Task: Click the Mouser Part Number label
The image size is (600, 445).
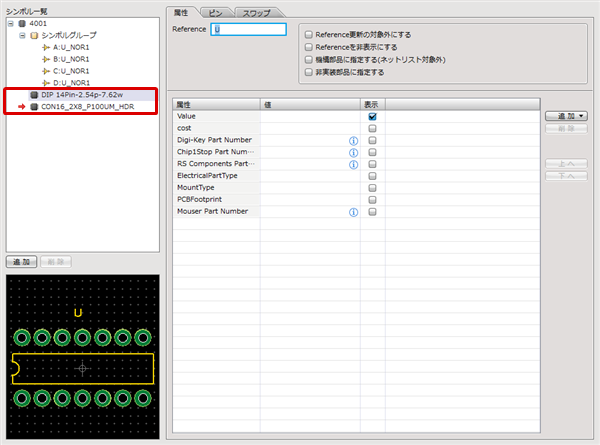Action: pyautogui.click(x=212, y=211)
